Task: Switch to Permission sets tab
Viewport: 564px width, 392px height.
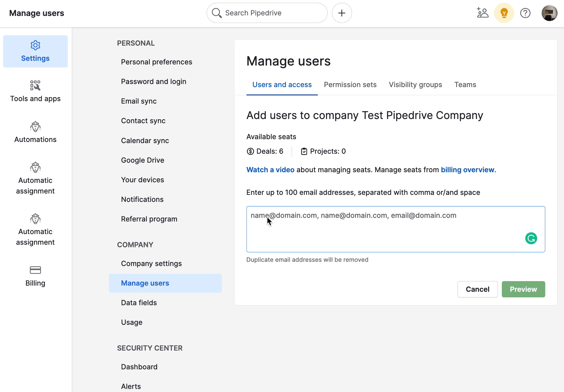Action: (350, 85)
